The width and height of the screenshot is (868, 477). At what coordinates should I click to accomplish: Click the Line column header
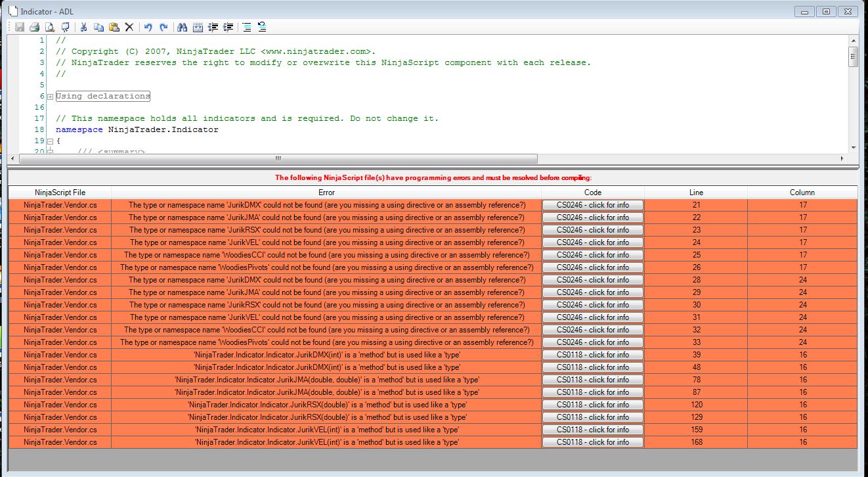pyautogui.click(x=696, y=193)
